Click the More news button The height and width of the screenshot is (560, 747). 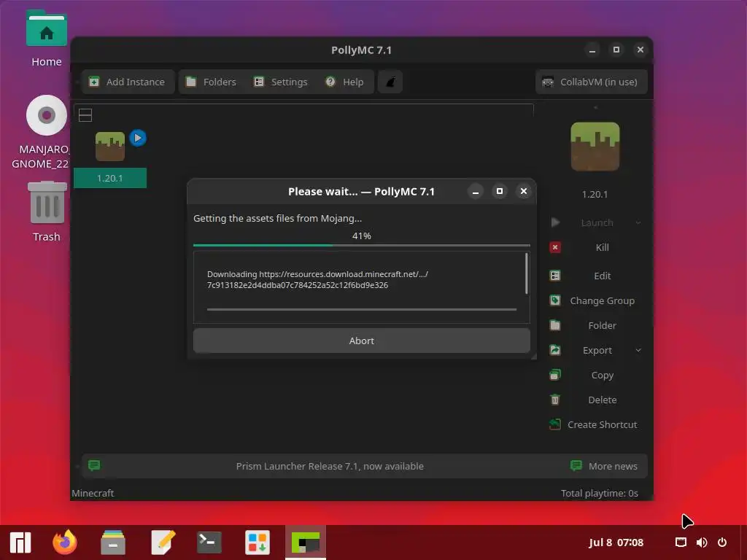[x=604, y=466]
